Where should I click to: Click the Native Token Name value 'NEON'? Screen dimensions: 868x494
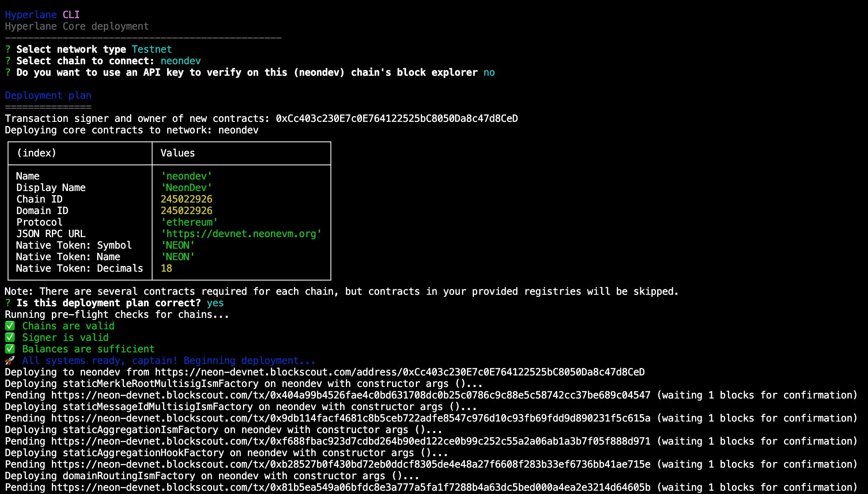point(177,257)
